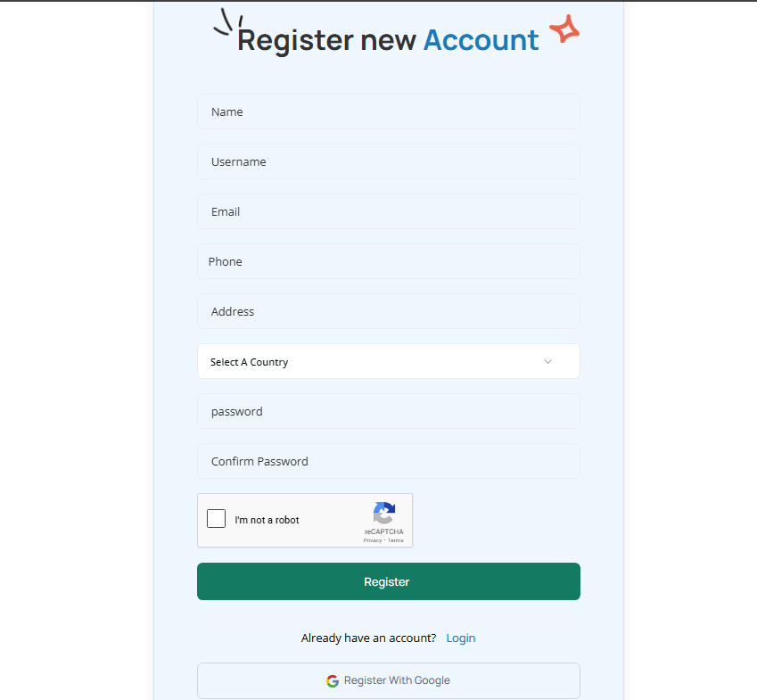Click the Confirm Password field
Screen dimensions: 757x700
388,461
